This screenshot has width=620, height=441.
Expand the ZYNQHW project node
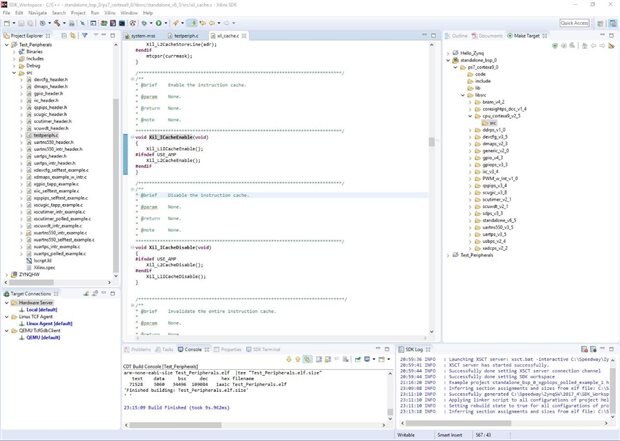click(5, 273)
